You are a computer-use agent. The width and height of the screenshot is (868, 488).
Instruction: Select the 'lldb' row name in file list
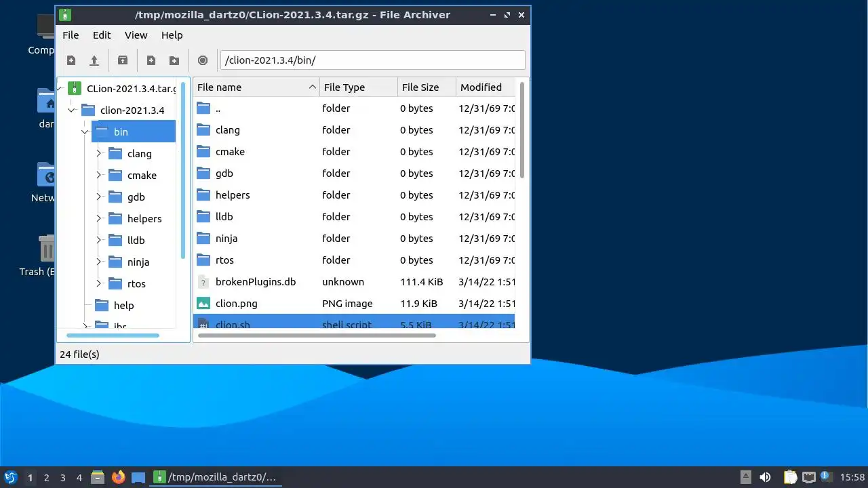(224, 217)
